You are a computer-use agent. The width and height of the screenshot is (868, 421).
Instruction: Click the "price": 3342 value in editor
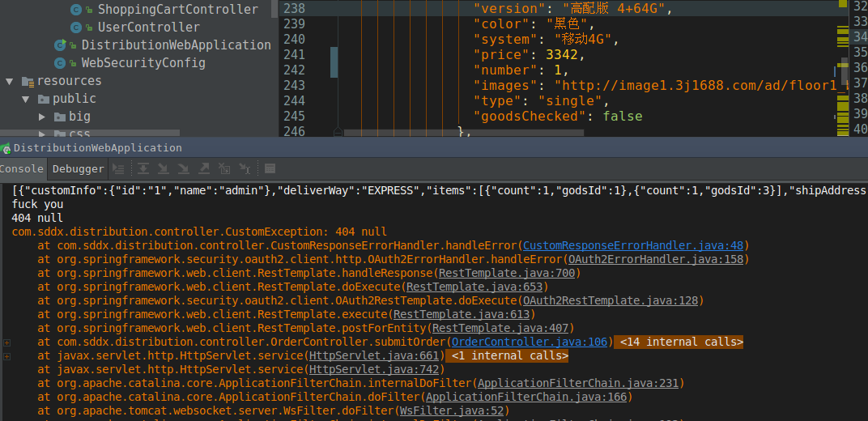[x=562, y=55]
